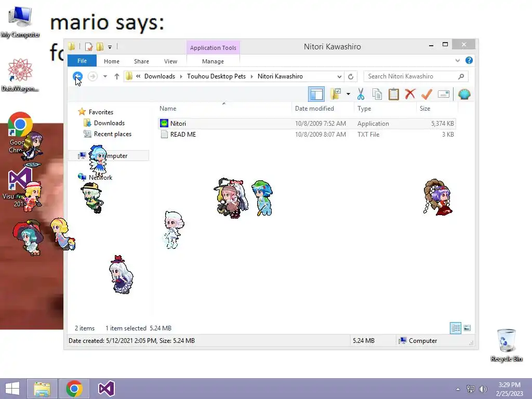Open the Recycle Bin on desktop
This screenshot has height=399, width=532.
[x=506, y=345]
